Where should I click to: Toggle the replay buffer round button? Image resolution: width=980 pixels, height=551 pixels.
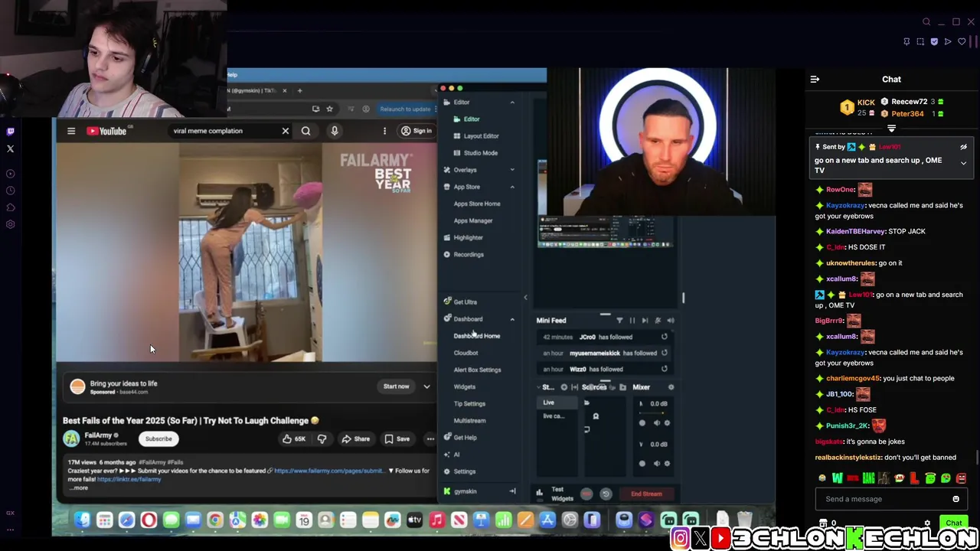click(x=606, y=494)
